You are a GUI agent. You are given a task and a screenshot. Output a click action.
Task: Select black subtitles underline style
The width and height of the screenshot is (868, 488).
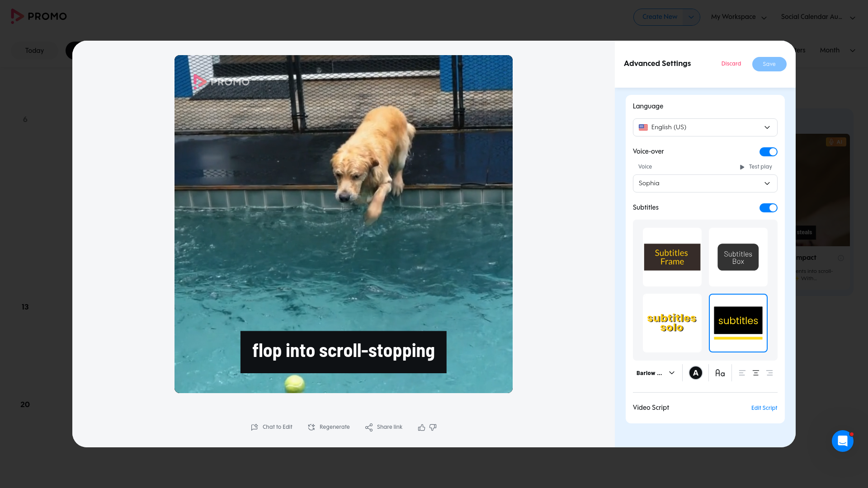coord(738,323)
